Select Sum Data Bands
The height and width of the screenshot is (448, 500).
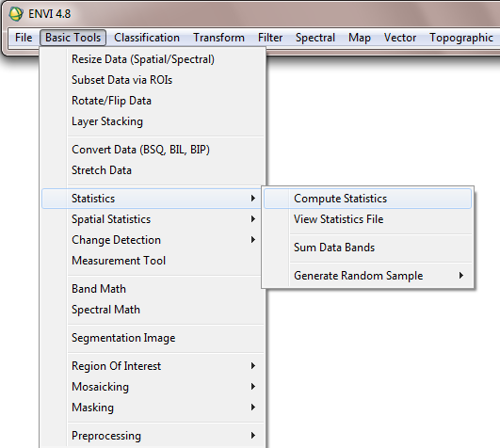(x=367, y=248)
